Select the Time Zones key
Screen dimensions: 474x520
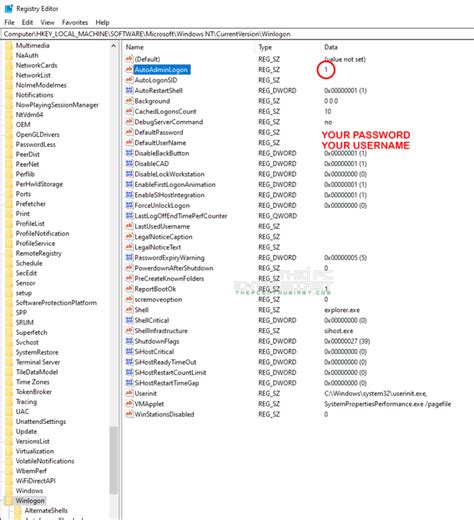32,382
